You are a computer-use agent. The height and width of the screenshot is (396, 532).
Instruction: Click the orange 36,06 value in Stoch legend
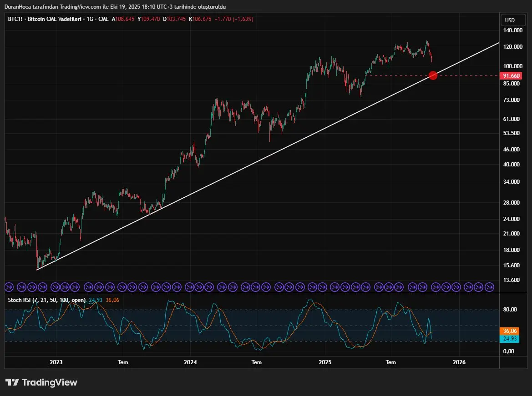(x=112, y=300)
